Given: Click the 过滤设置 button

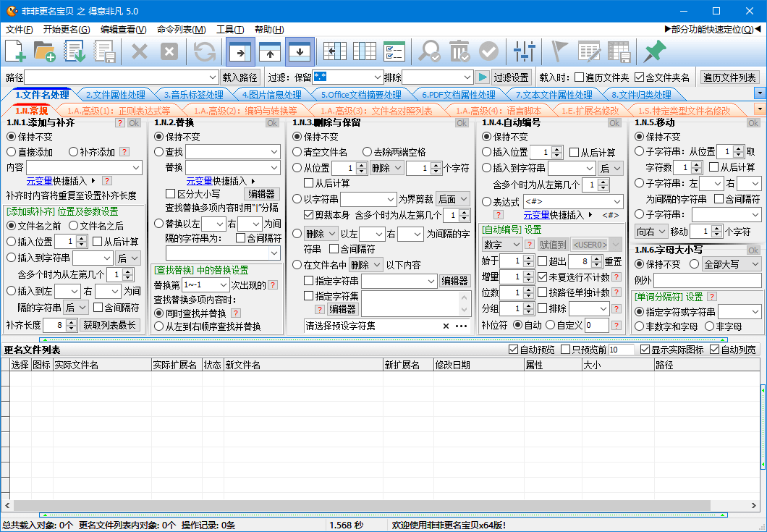Looking at the screenshot, I should (511, 77).
